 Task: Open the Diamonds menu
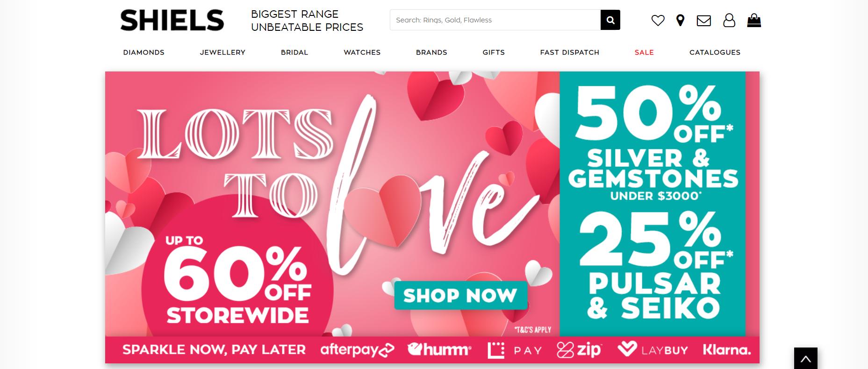tap(144, 52)
